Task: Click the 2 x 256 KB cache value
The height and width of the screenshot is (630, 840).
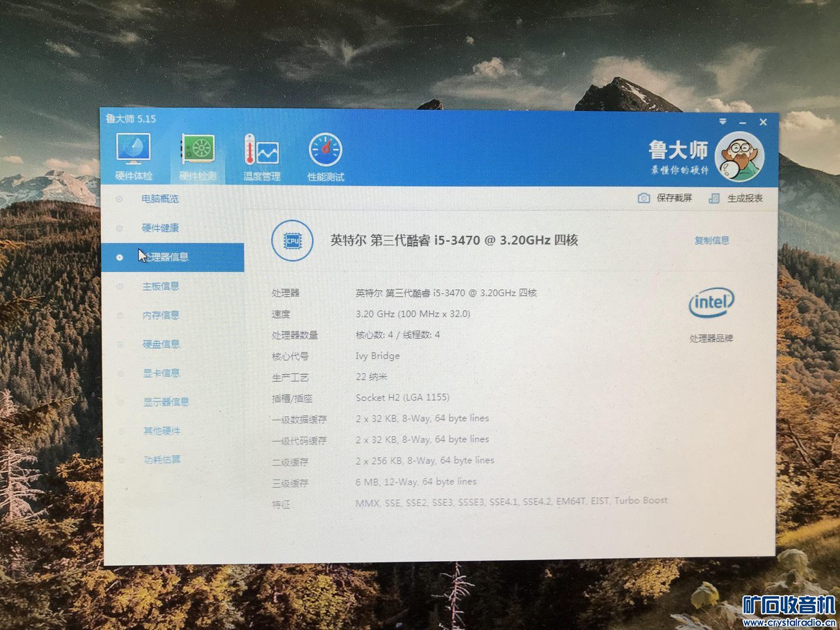Action: (x=425, y=460)
